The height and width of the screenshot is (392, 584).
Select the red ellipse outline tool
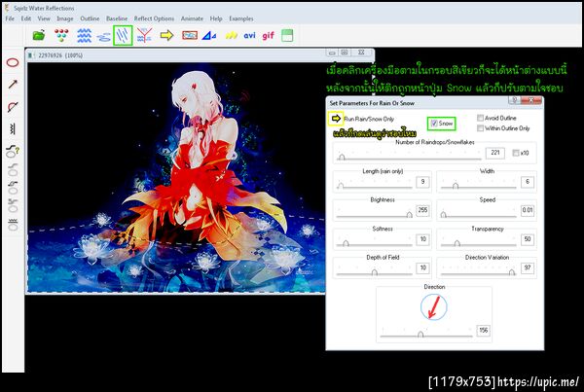pyautogui.click(x=13, y=62)
